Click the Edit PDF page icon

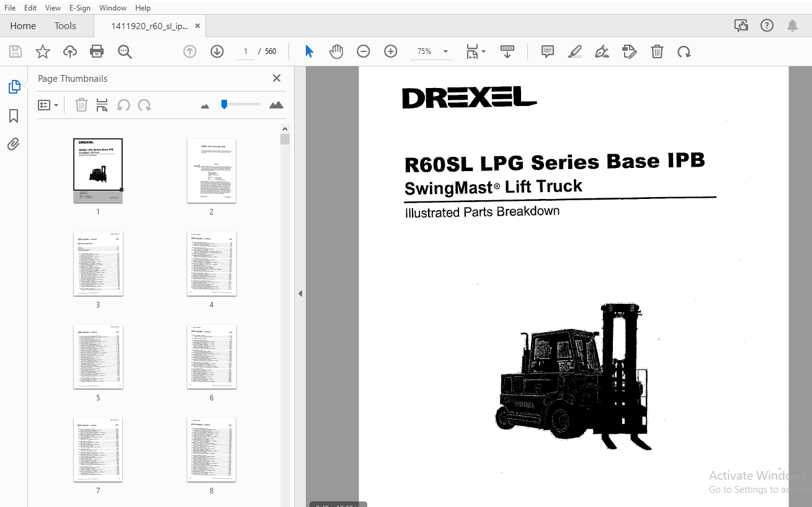pyautogui.click(x=630, y=51)
